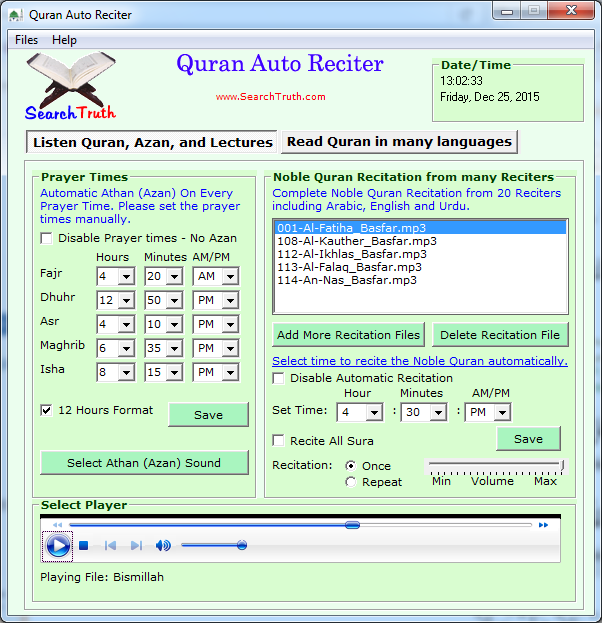Open Asr AM/PM dropdown
This screenshot has width=602, height=623.
(x=230, y=325)
